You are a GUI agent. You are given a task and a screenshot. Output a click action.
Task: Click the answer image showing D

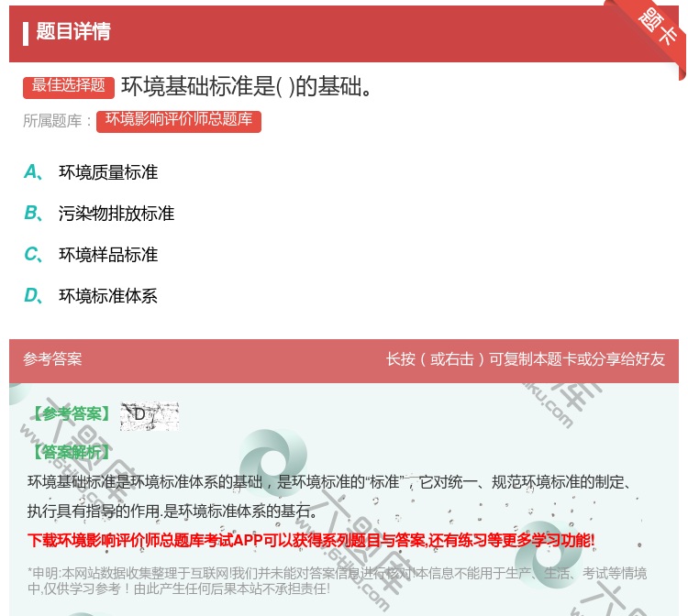150,415
